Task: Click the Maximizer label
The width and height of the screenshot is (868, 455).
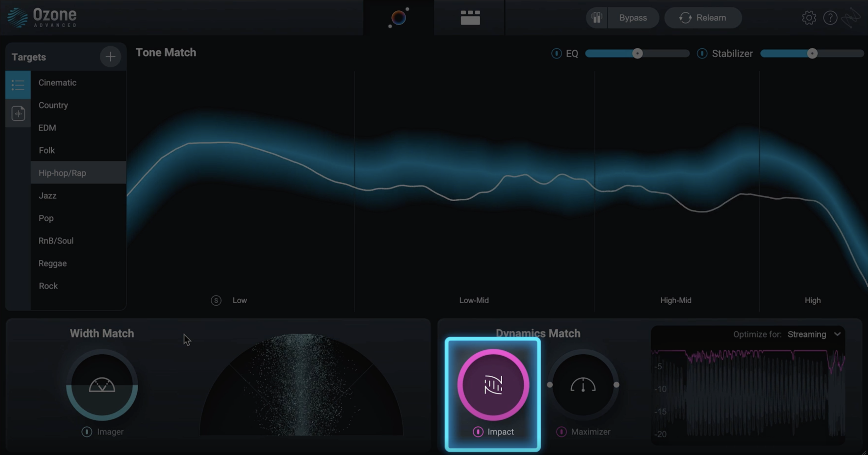Action: coord(590,431)
